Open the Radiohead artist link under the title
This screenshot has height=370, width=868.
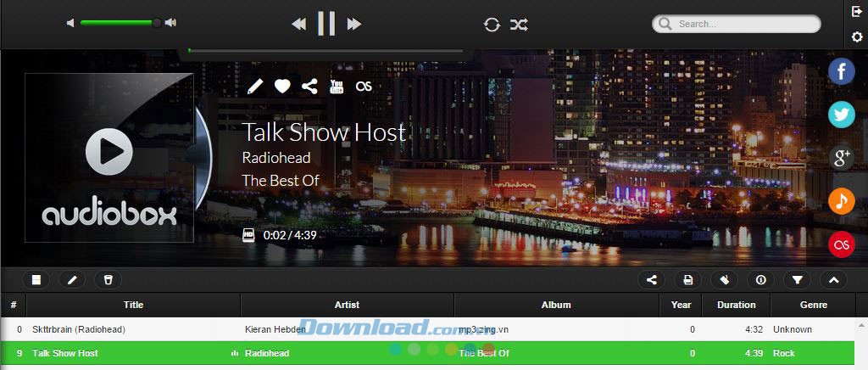pyautogui.click(x=276, y=157)
